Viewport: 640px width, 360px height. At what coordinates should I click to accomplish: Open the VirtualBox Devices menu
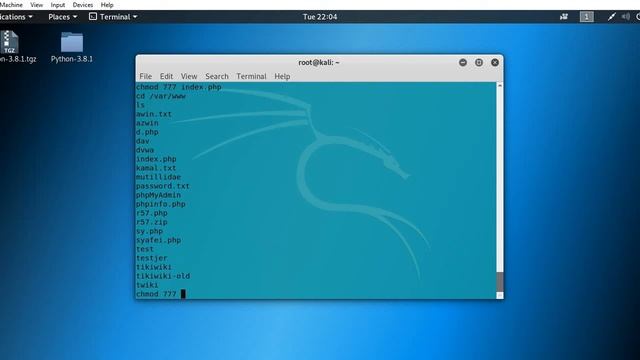click(x=82, y=5)
